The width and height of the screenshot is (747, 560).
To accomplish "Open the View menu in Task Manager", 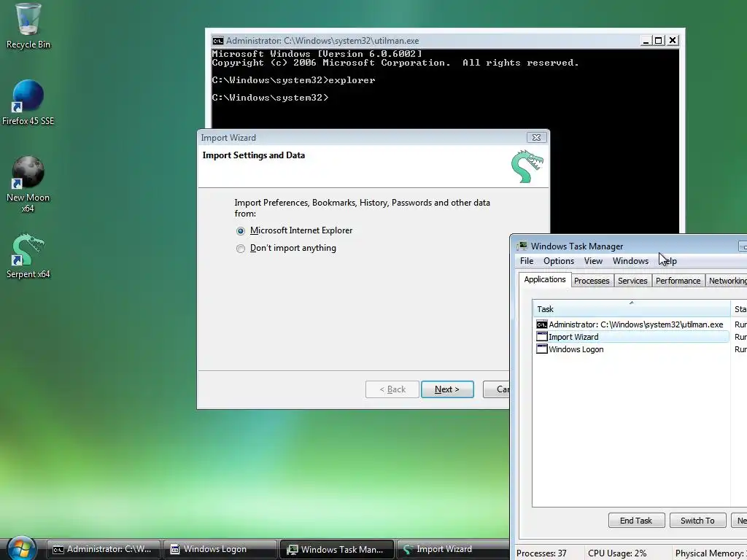I will click(593, 261).
